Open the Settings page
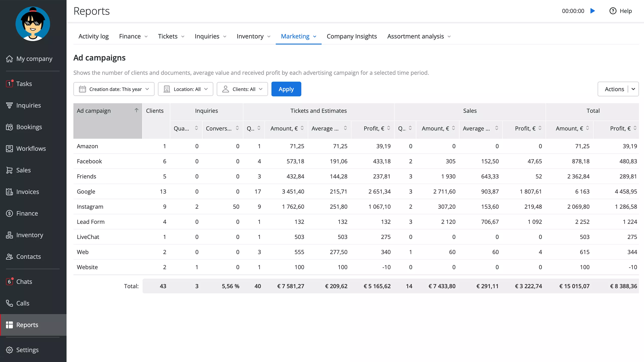This screenshot has height=362, width=644. coord(27,350)
